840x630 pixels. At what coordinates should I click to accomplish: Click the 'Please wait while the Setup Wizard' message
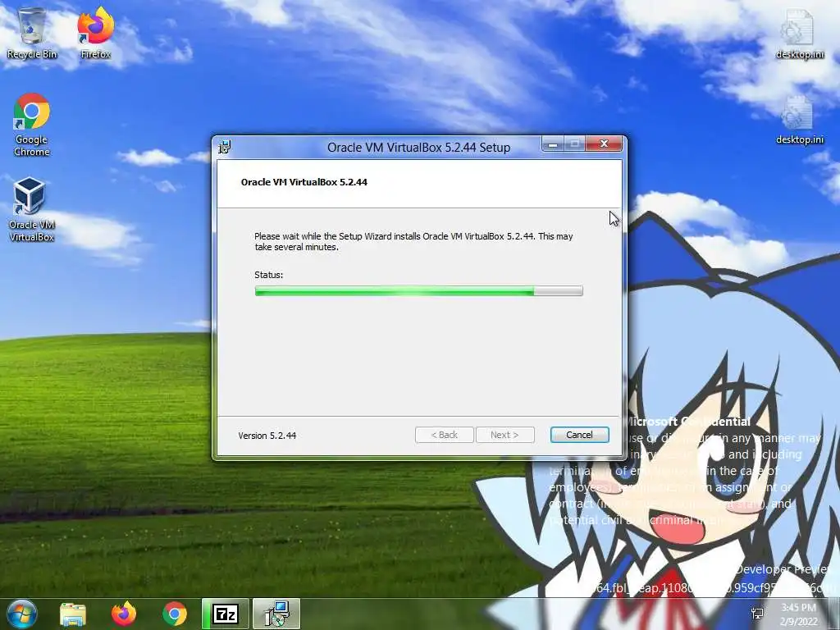click(413, 242)
